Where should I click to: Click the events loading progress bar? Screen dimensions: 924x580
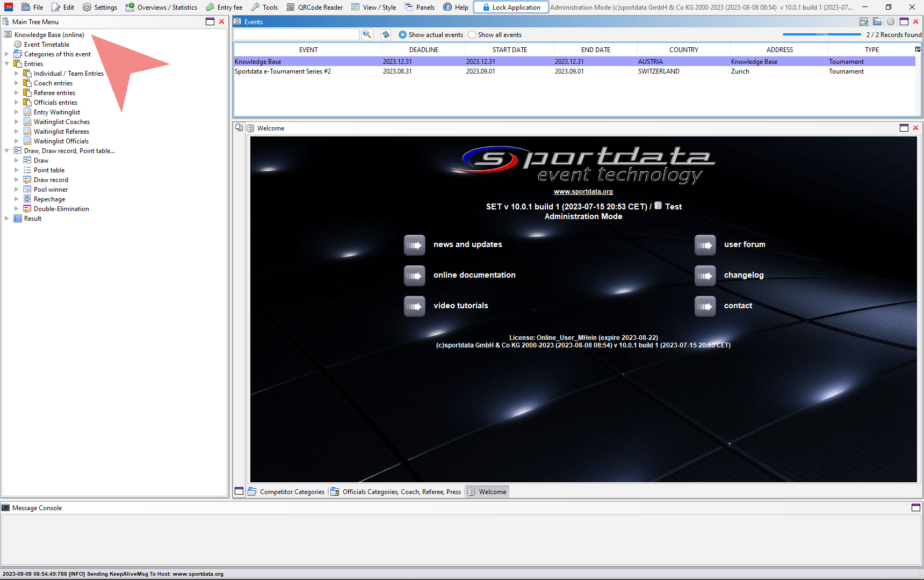[821, 34]
